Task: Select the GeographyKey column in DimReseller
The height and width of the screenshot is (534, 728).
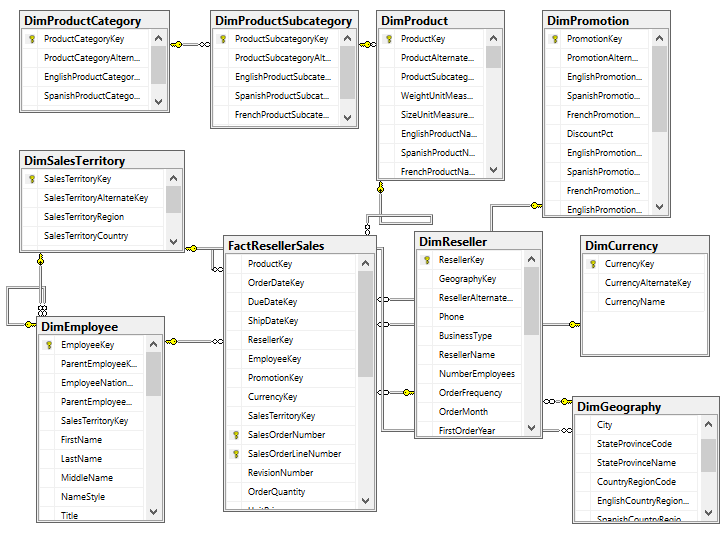Action: click(469, 279)
